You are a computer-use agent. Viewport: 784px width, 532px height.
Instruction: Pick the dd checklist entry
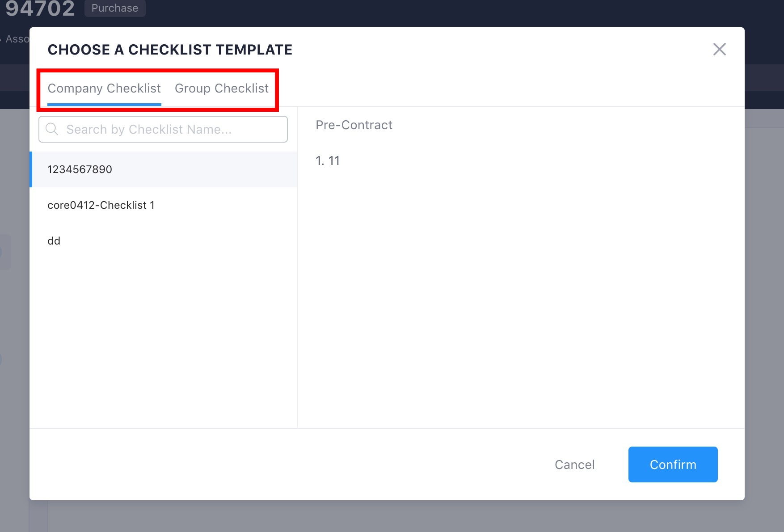click(x=164, y=241)
